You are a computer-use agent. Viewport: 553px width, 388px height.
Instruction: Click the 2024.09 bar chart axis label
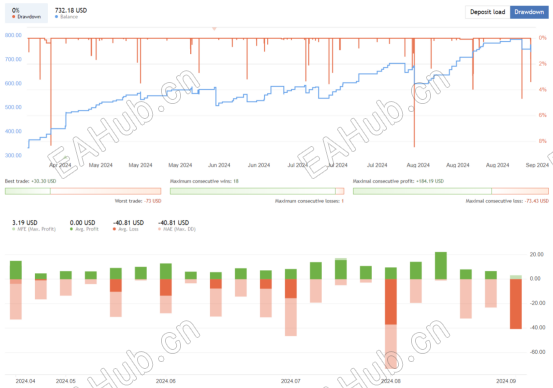(506, 381)
